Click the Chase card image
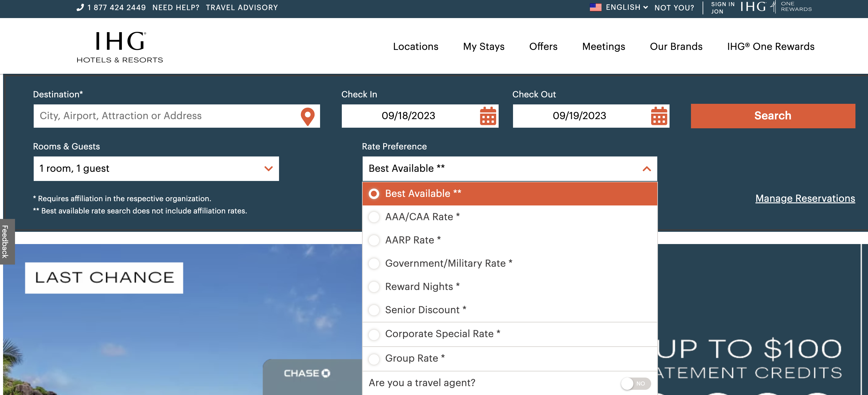This screenshot has height=395, width=868. pyautogui.click(x=312, y=377)
